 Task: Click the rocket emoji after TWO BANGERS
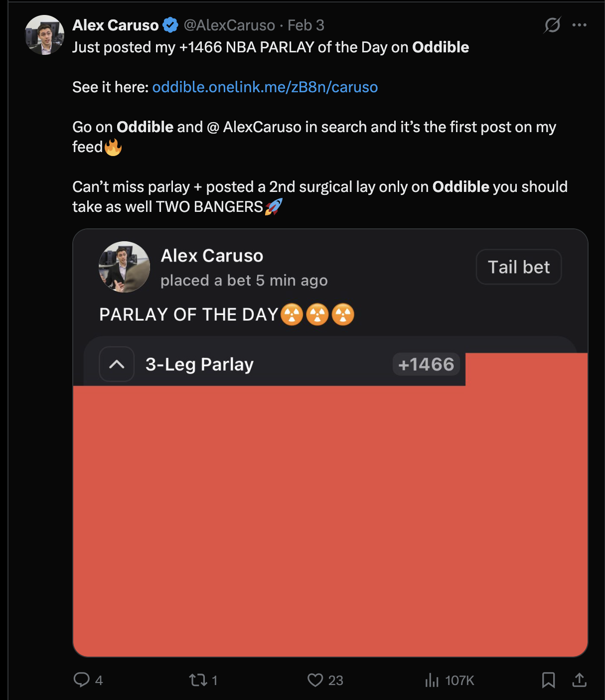tap(274, 206)
